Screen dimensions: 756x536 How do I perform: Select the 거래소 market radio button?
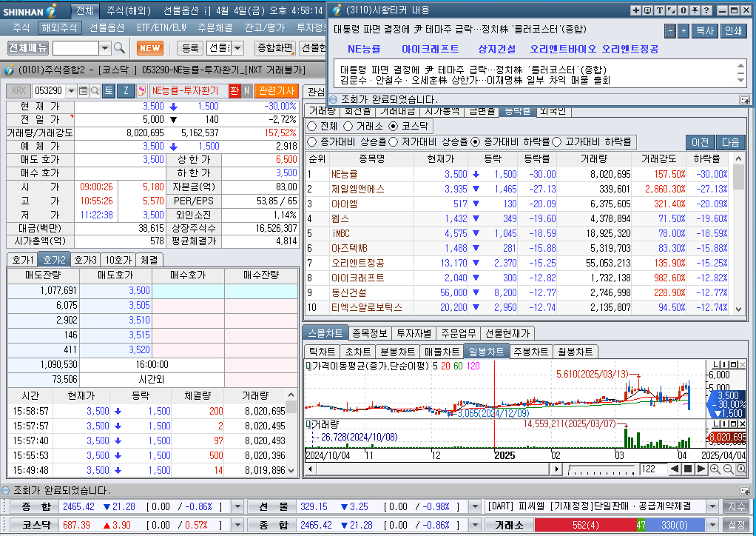pyautogui.click(x=348, y=127)
